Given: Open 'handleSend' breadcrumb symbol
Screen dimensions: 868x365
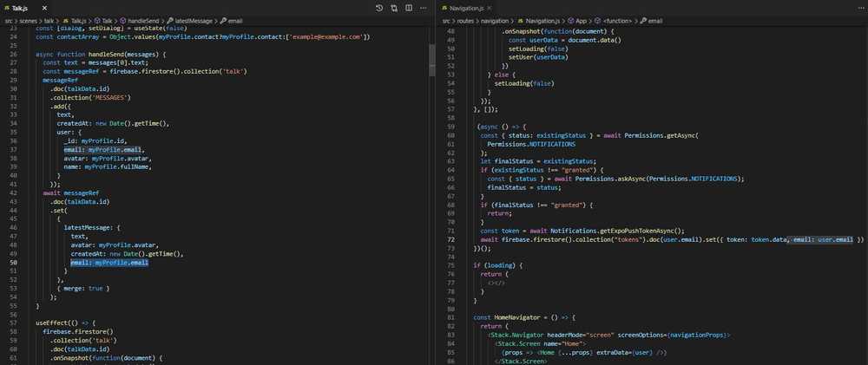Looking at the screenshot, I should tap(139, 21).
